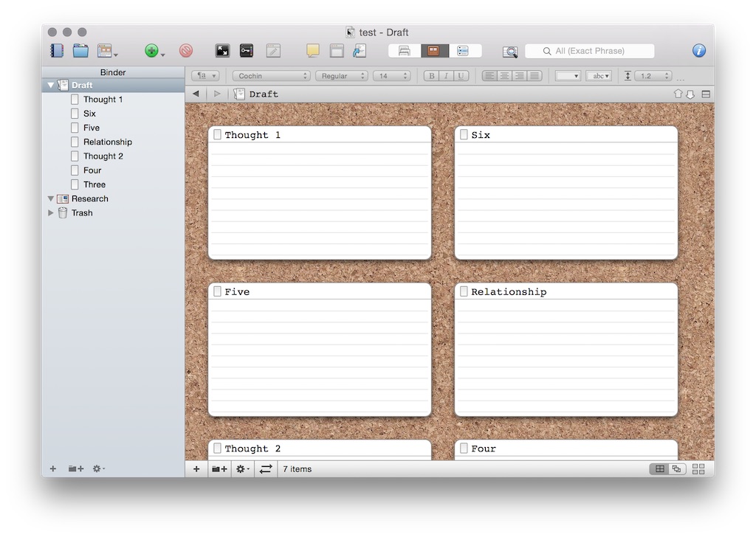
Task: Open the Keywords panel icon
Action: click(246, 51)
